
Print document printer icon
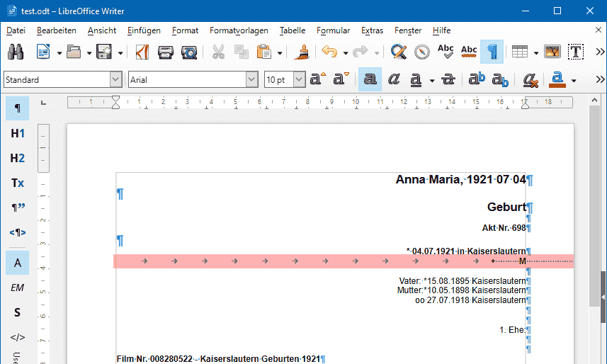pos(166,52)
